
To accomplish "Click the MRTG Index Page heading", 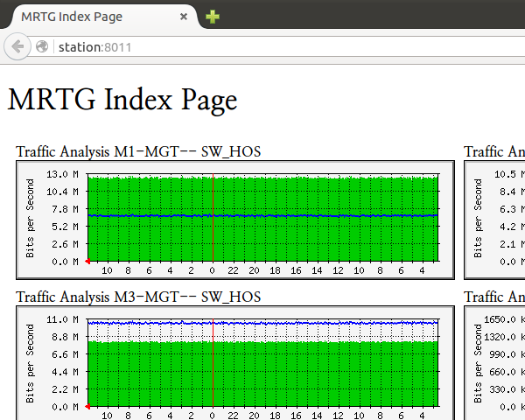I will point(122,100).
